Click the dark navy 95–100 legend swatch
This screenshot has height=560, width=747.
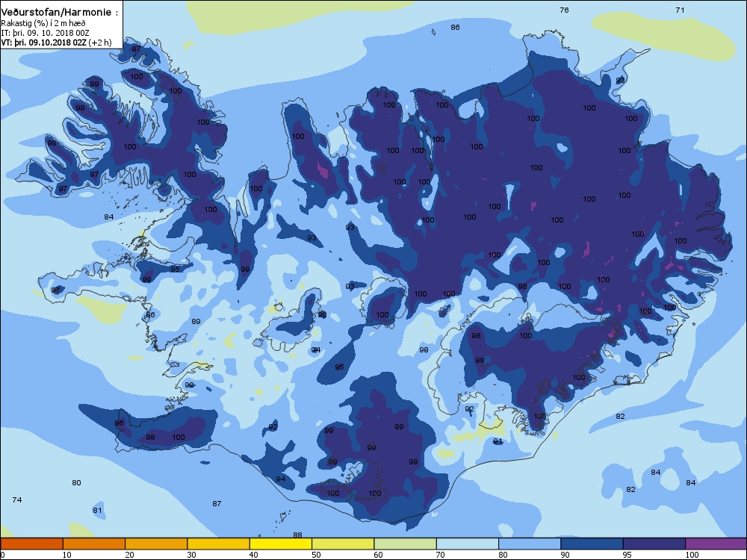(654, 544)
